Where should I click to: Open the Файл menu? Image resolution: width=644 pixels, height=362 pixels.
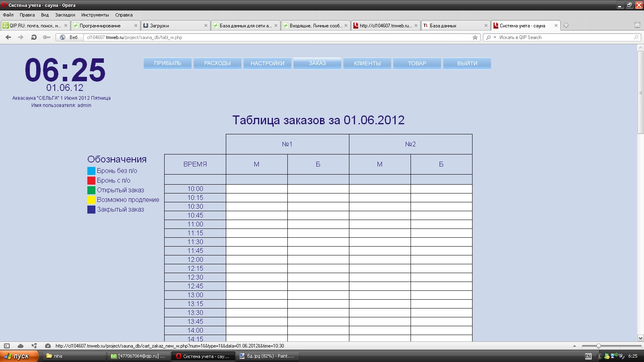(x=8, y=15)
